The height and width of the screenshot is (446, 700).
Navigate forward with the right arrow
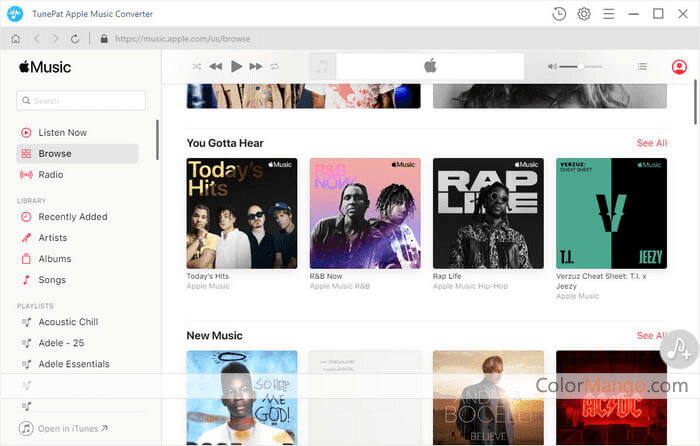(x=55, y=39)
